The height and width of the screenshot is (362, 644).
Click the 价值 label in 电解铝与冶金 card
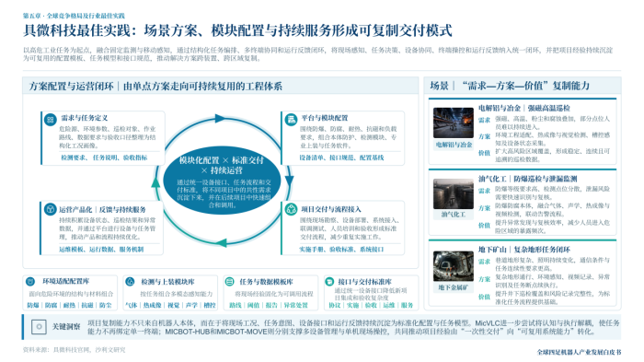pos(484,153)
